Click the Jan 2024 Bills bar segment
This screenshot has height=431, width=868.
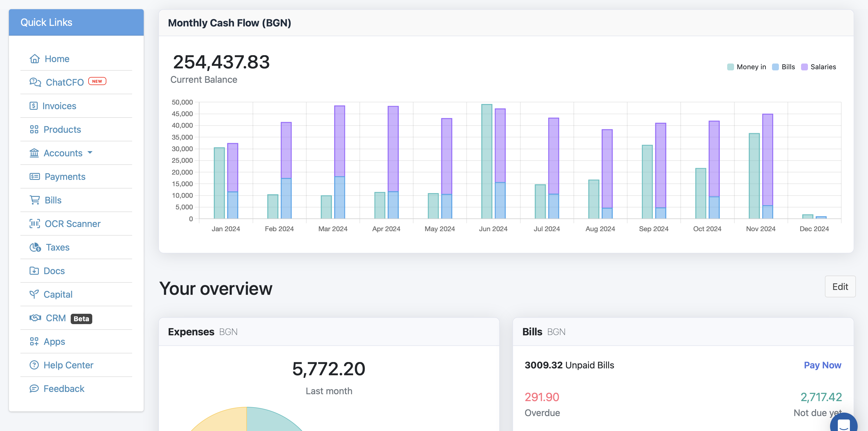[x=233, y=205]
